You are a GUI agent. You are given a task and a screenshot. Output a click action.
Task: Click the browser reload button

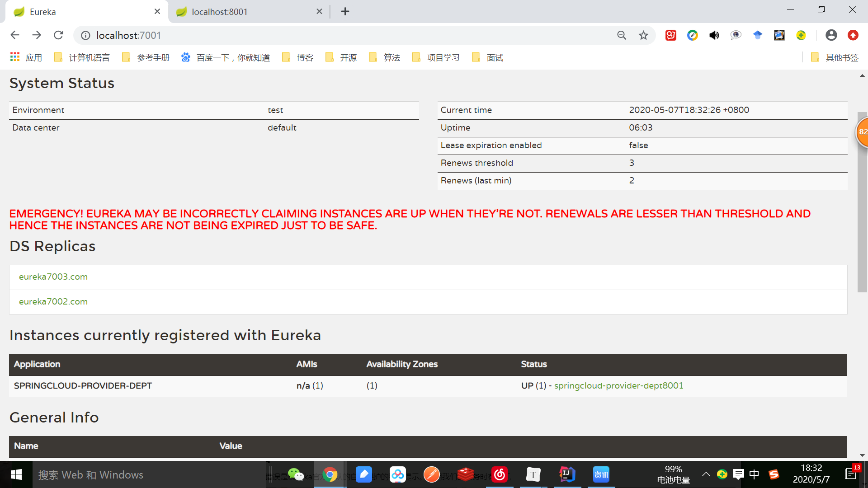tap(58, 35)
